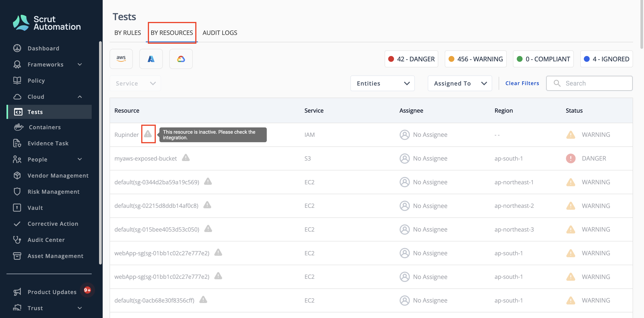Select Tests in the sidebar
Image resolution: width=644 pixels, height=318 pixels.
(49, 112)
